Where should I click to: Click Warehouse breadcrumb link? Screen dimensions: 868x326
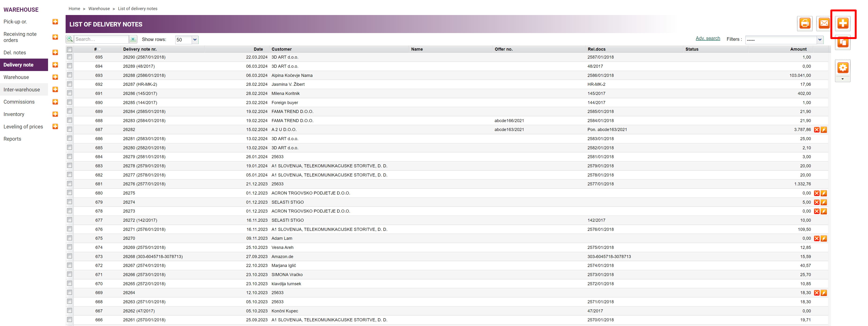coord(99,9)
